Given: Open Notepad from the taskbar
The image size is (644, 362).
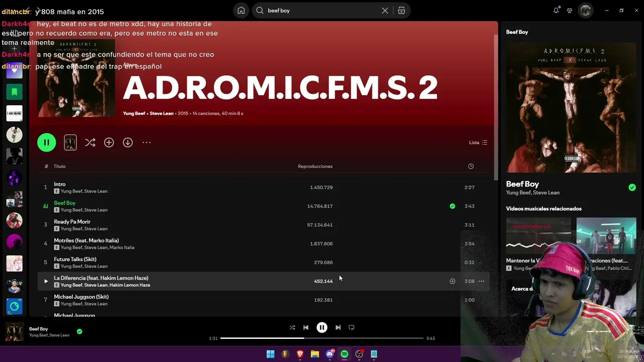Looking at the screenshot, I should (x=374, y=354).
